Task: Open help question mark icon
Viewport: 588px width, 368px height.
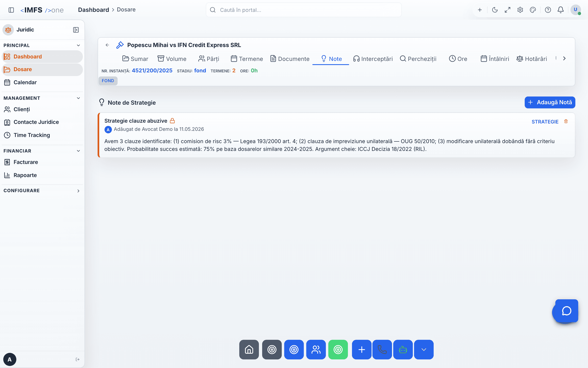Action: coord(548,10)
